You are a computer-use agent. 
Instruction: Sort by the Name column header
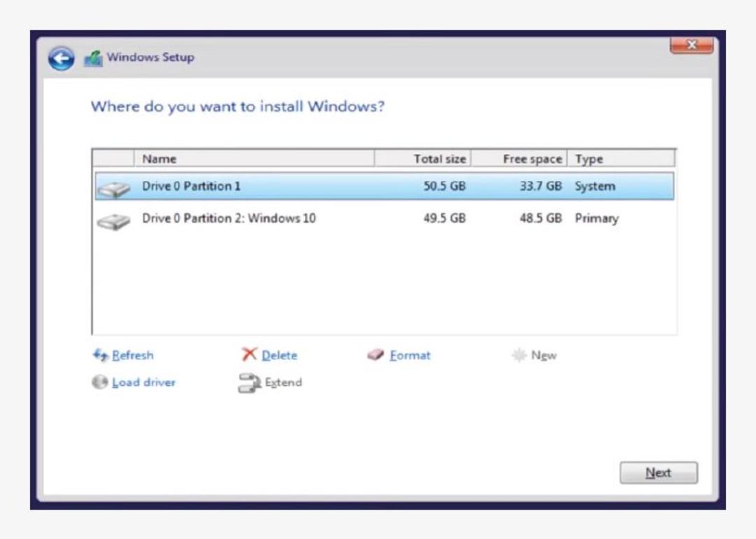255,159
